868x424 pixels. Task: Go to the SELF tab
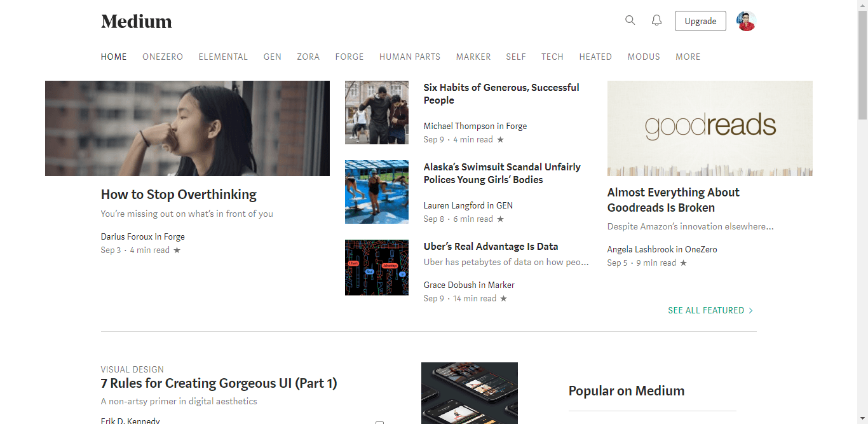point(516,57)
